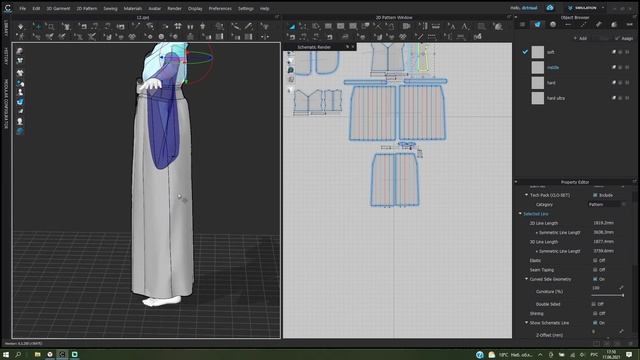
Task: Open the HISTORY side panel tab
Action: [6, 56]
